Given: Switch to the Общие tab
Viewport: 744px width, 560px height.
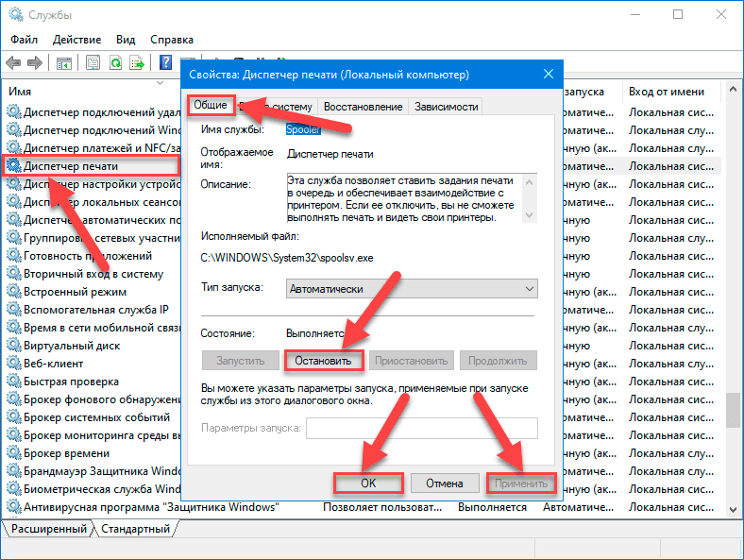Looking at the screenshot, I should click(211, 105).
